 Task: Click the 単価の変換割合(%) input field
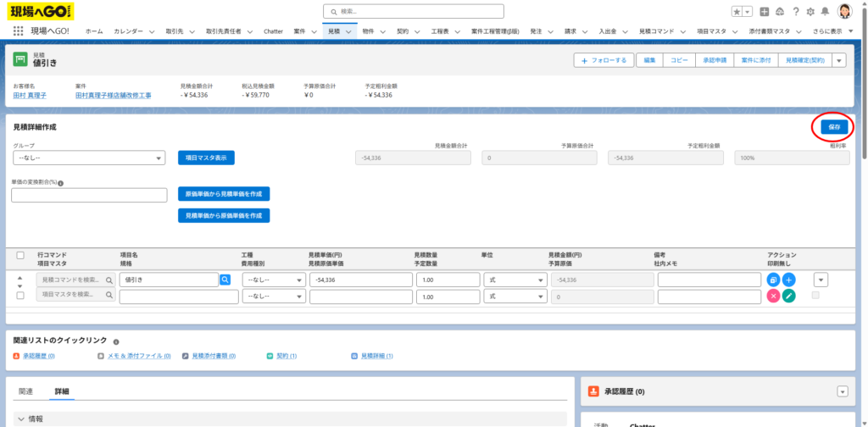[x=89, y=196]
